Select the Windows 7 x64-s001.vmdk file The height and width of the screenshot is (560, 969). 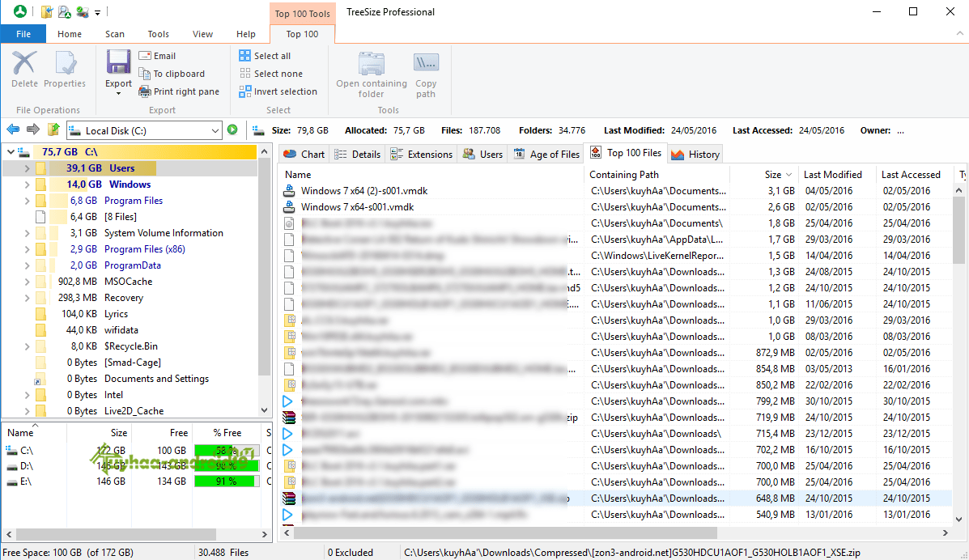(357, 207)
